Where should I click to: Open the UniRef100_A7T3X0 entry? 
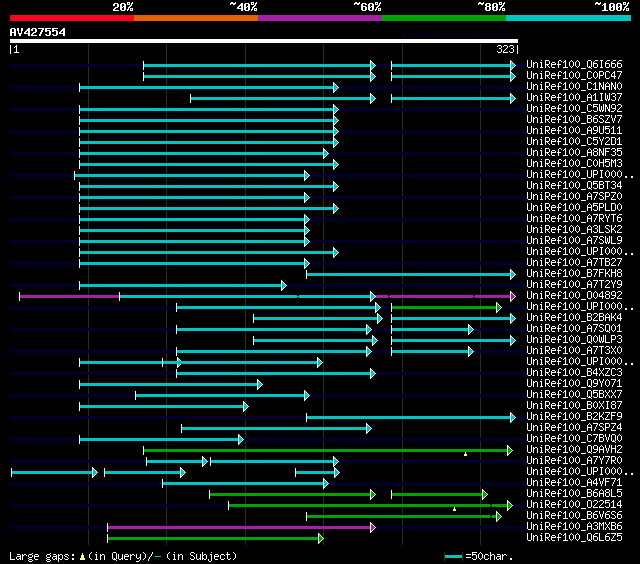point(574,351)
